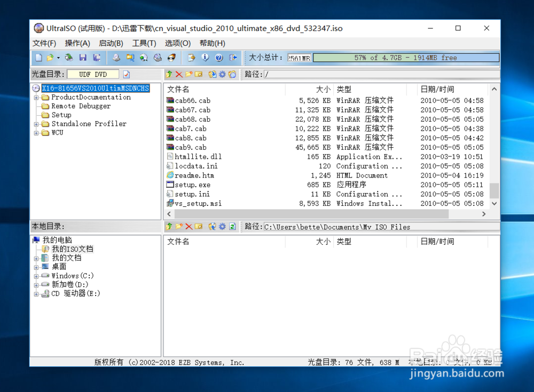Click Up folder icon in disc pane toolbar
Screen dimensions: 534x392
tap(169, 74)
